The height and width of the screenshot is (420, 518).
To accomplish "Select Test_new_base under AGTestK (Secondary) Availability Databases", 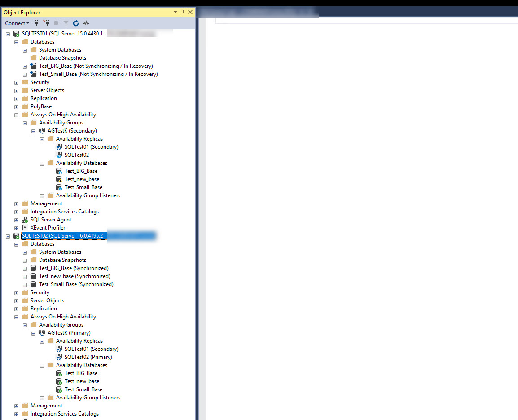I will [82, 179].
